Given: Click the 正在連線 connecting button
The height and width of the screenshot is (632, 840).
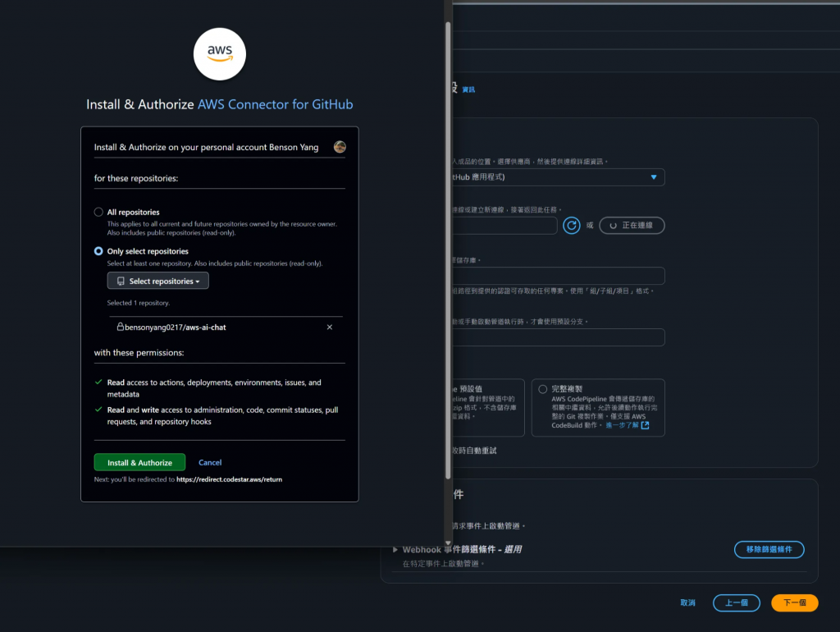Looking at the screenshot, I should [x=632, y=225].
